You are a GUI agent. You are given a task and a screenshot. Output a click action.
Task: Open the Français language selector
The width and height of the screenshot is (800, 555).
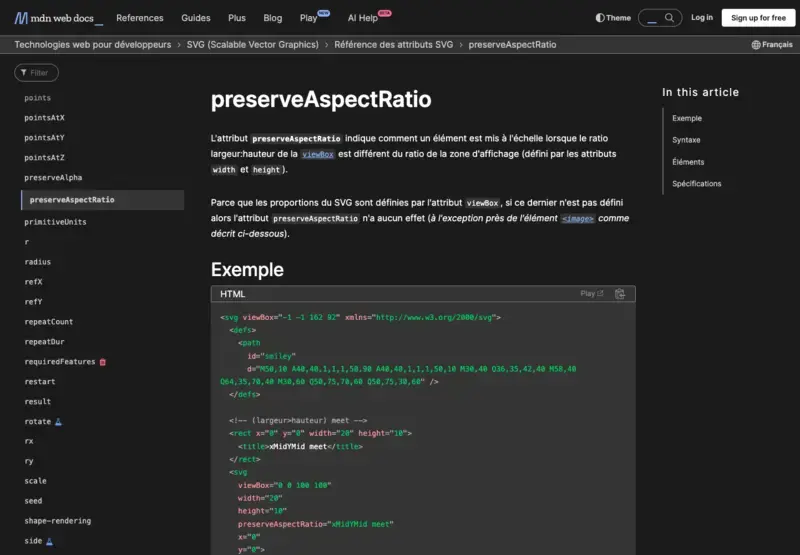coord(772,45)
